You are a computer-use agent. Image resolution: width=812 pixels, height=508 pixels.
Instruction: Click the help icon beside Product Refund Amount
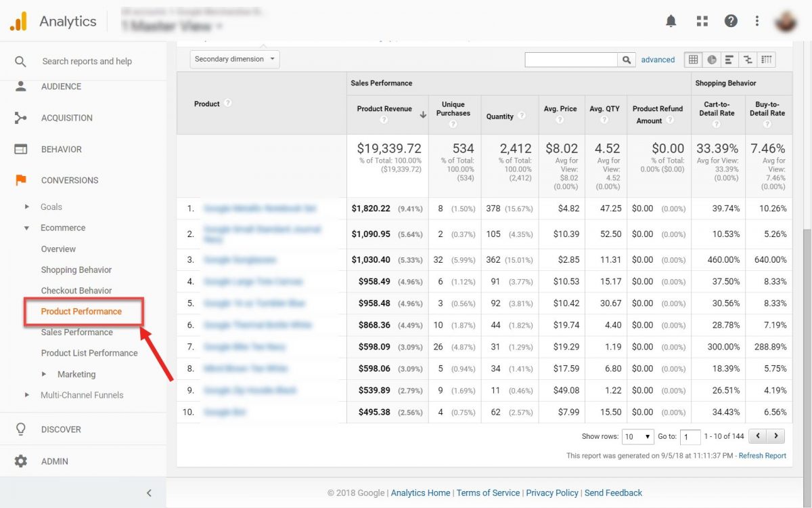click(x=670, y=121)
